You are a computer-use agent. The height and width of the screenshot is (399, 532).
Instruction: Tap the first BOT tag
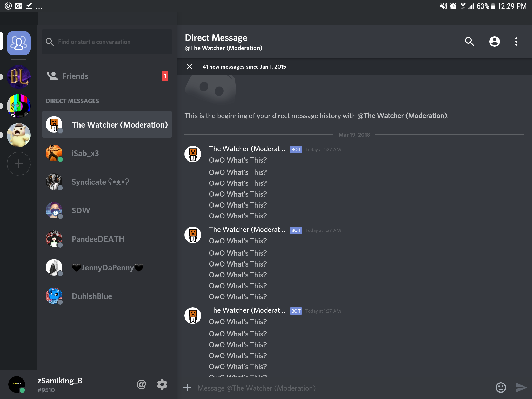pos(296,149)
